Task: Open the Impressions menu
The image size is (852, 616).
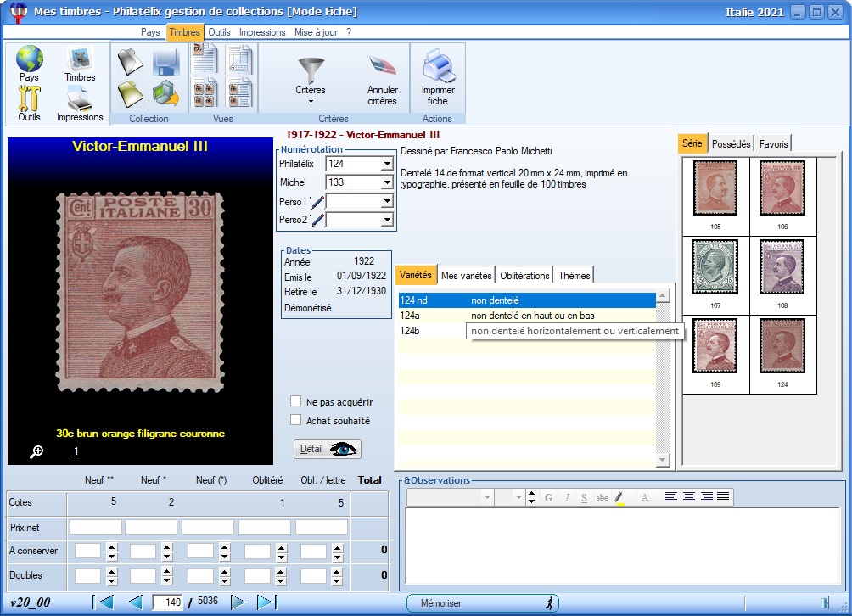Action: [262, 32]
